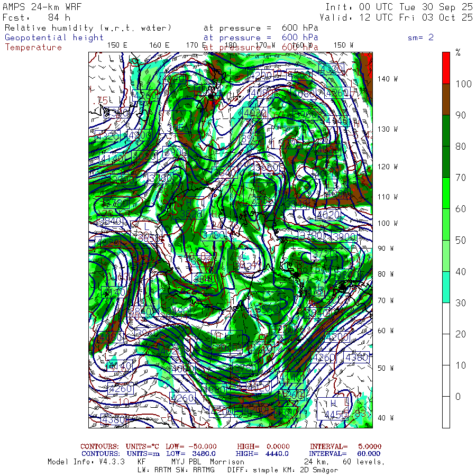
Task: Click the 'H 4450' high-pressure label on map
Action: coord(333,409)
